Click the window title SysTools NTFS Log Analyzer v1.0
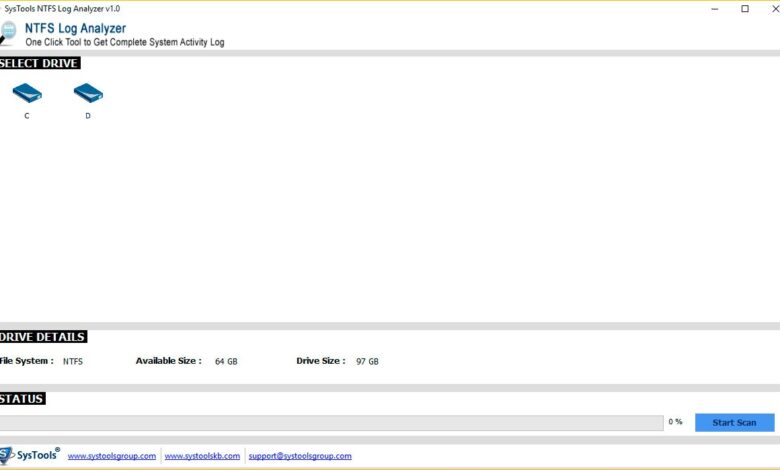Screen dimensions: 780x470 [62, 8]
